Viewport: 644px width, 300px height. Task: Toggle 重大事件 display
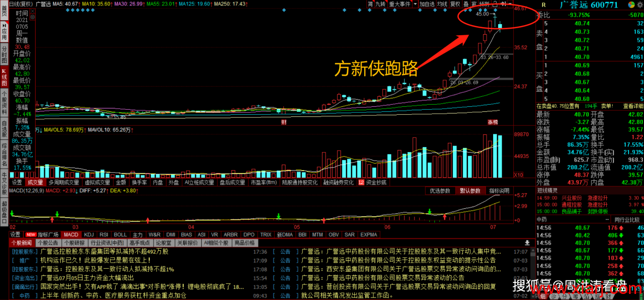click(400, 4)
